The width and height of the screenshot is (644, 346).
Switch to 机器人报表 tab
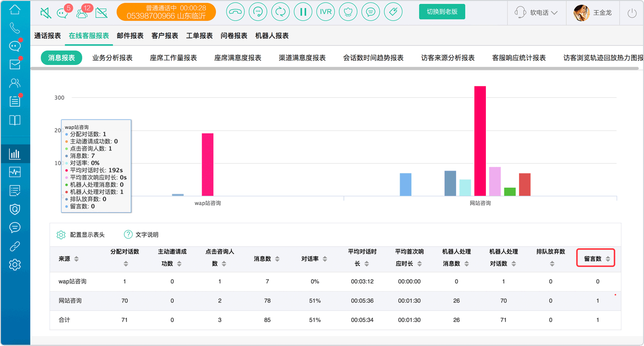point(272,36)
